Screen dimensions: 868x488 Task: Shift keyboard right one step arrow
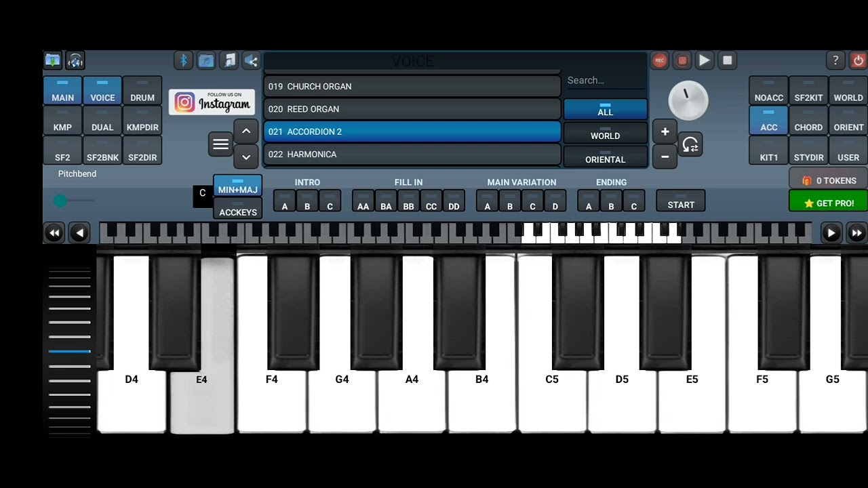coord(831,233)
